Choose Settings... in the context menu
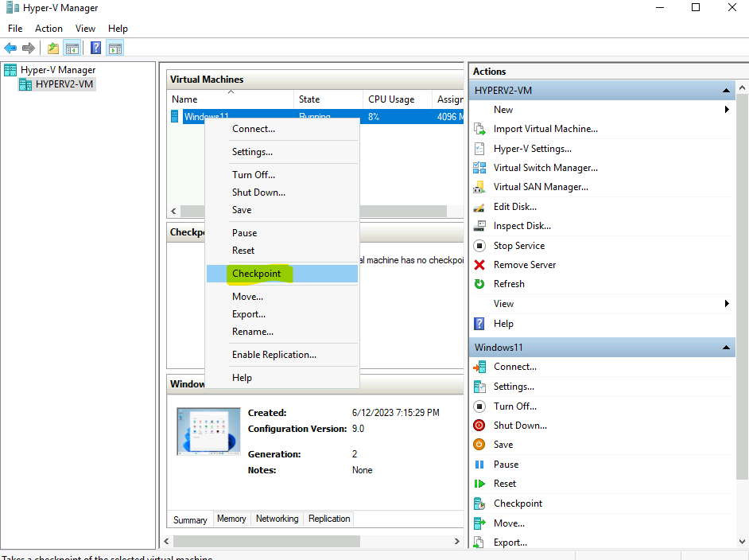 pyautogui.click(x=282, y=152)
